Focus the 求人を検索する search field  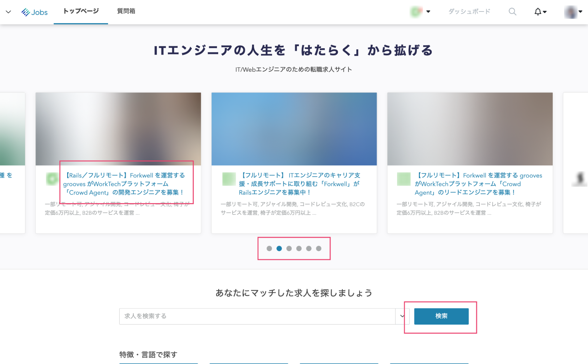point(257,316)
